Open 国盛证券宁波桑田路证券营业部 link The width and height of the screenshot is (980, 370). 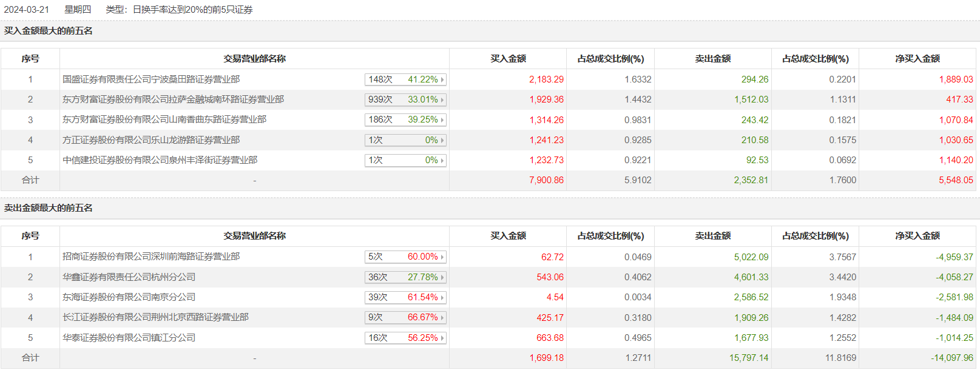(x=151, y=79)
